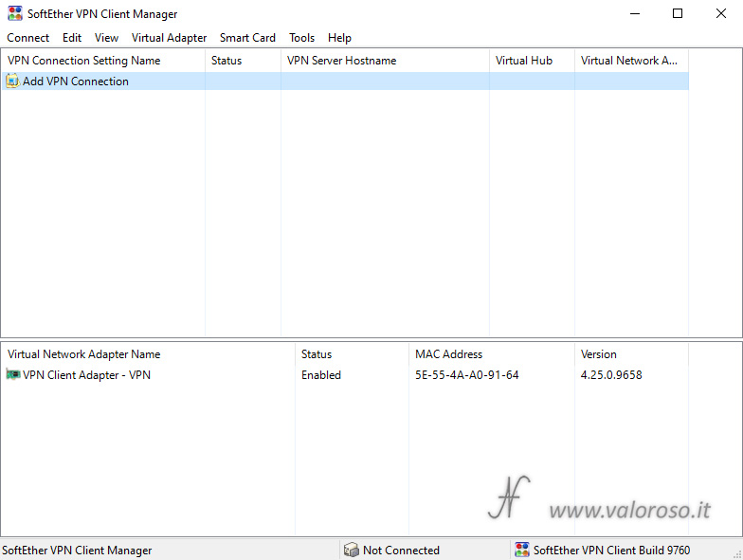Open the Tools menu
The width and height of the screenshot is (743, 560).
pyautogui.click(x=301, y=38)
